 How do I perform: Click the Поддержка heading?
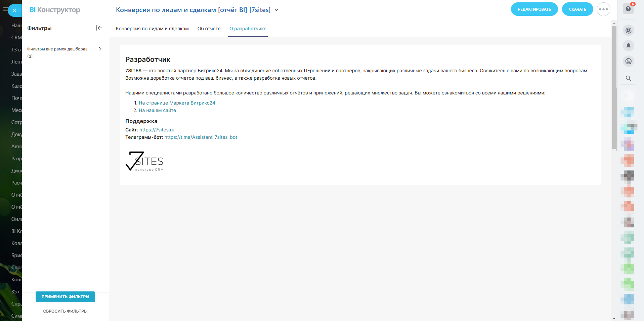click(x=141, y=121)
